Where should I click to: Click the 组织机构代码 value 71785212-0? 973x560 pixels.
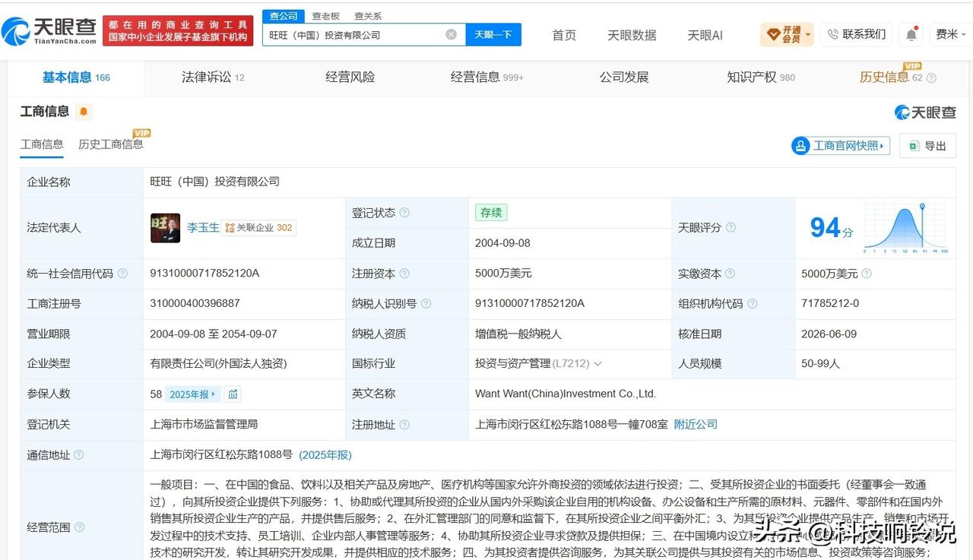830,303
